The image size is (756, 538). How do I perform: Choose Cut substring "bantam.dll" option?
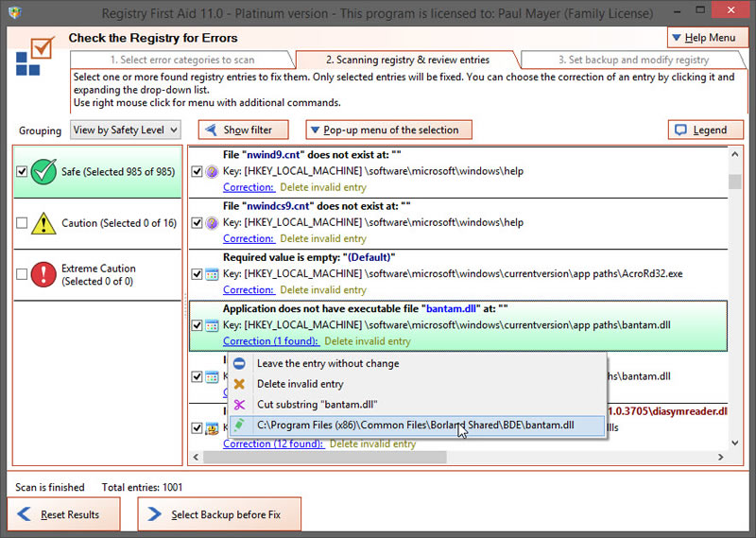tap(417, 405)
